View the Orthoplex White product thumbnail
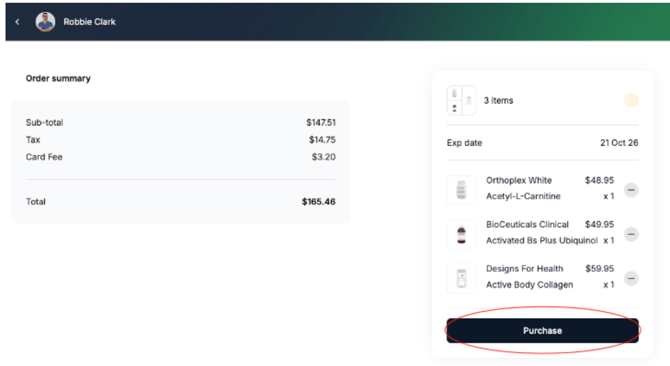670x366 pixels. click(461, 190)
